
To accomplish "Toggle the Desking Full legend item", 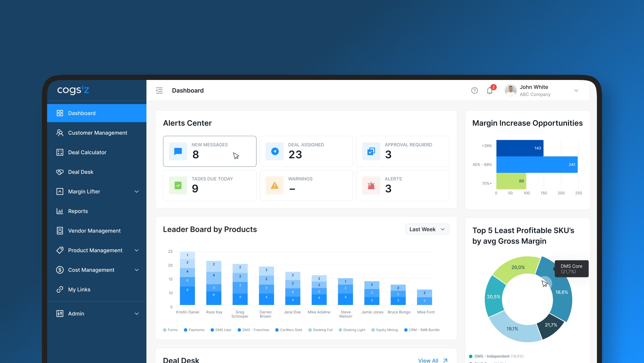I will 320,330.
